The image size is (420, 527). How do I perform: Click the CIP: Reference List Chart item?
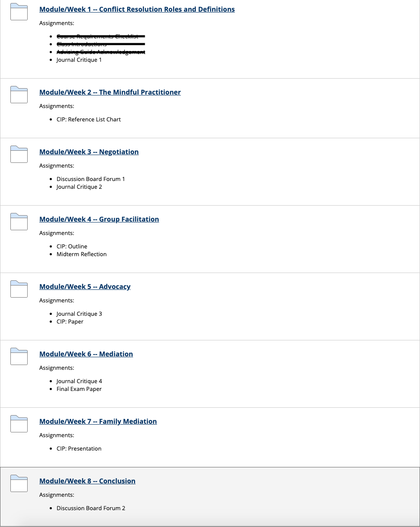click(x=89, y=120)
